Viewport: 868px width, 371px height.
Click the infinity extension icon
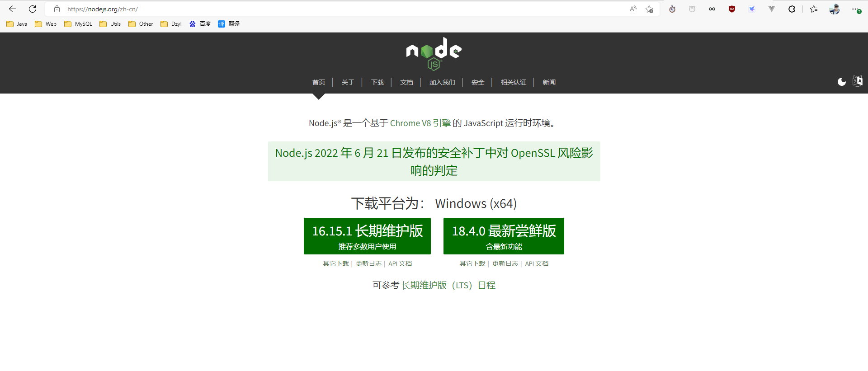[712, 9]
